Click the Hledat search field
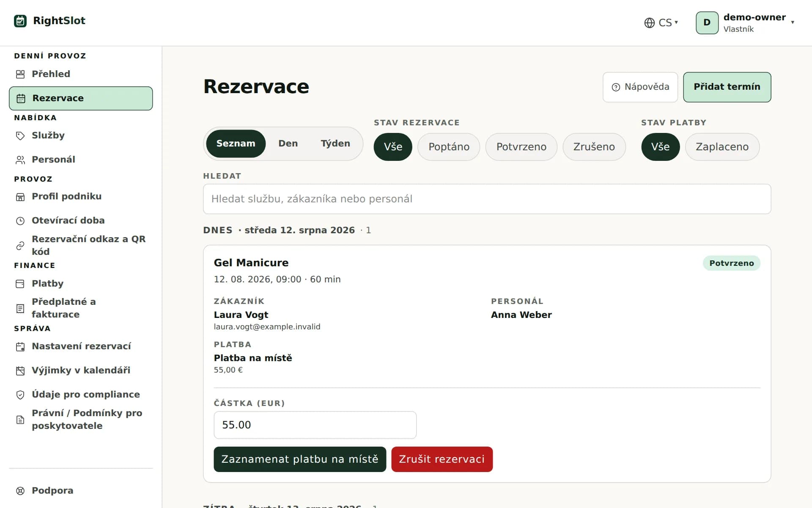The height and width of the screenshot is (508, 812). pyautogui.click(x=487, y=199)
